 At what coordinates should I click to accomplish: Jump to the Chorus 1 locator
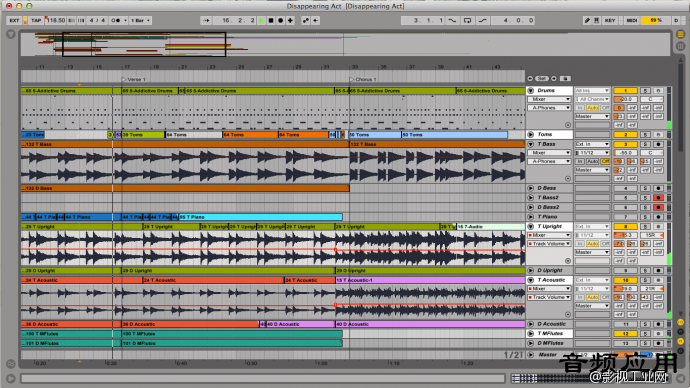click(x=363, y=80)
